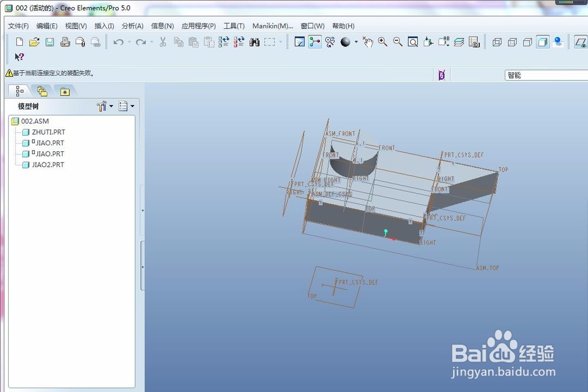
Task: Open an existing file via the folder icon
Action: coord(35,42)
